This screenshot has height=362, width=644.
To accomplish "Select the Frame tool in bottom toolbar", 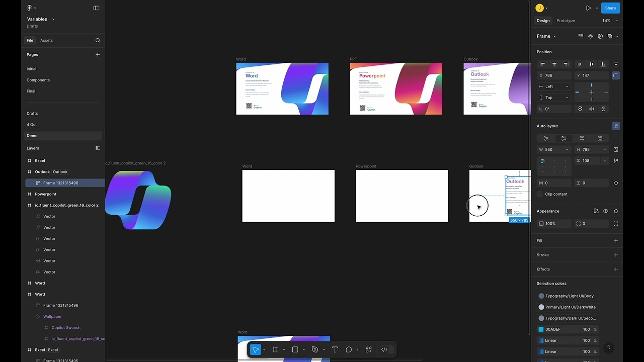I will coord(275,349).
